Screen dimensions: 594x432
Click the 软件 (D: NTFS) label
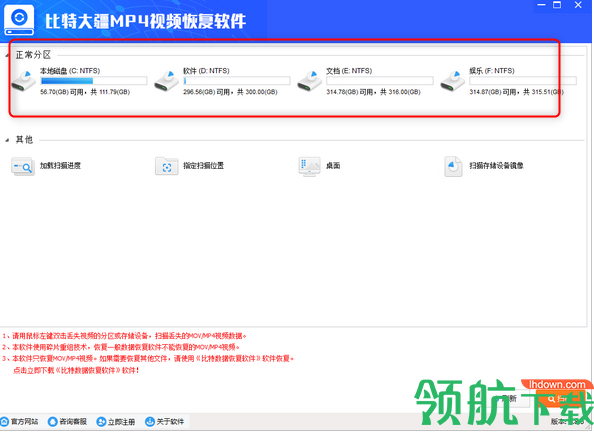(x=206, y=71)
